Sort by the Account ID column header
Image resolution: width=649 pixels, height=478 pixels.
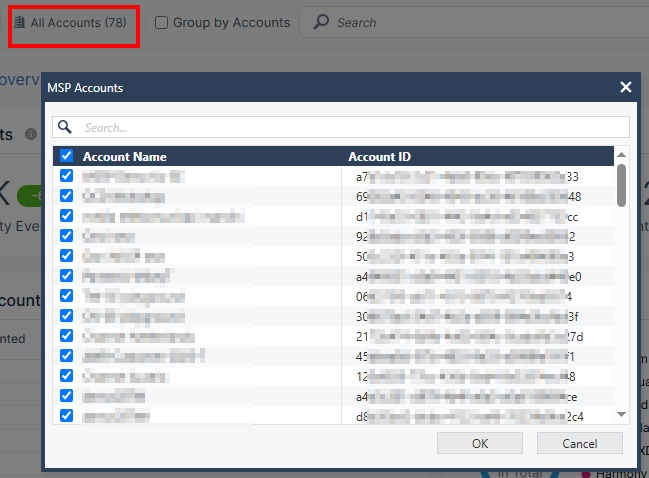point(379,157)
